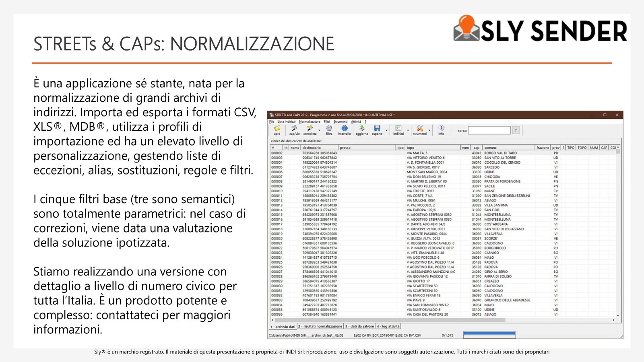The image size is (644, 362).
Task: Click the horizontal scrollbar right arrow
Action: tap(613, 320)
